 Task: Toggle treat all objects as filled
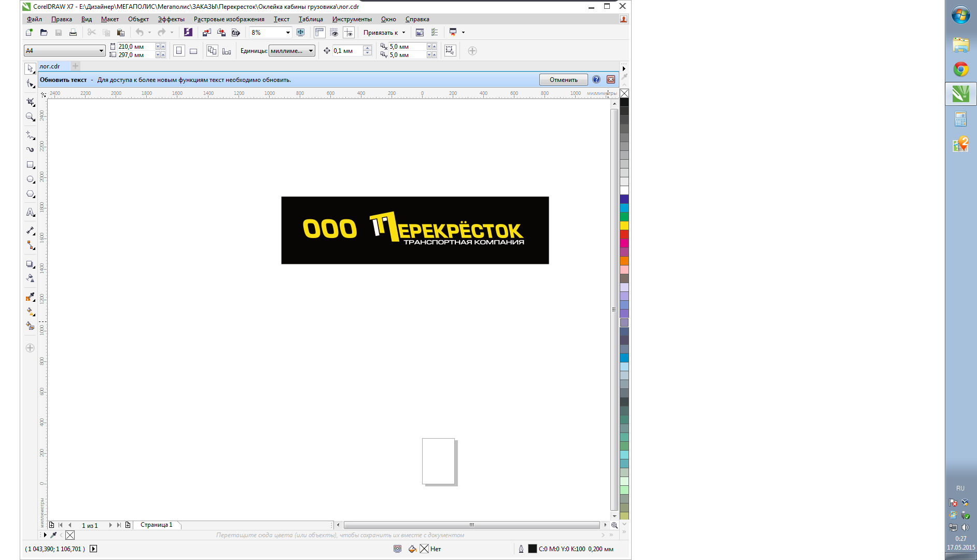click(x=450, y=50)
